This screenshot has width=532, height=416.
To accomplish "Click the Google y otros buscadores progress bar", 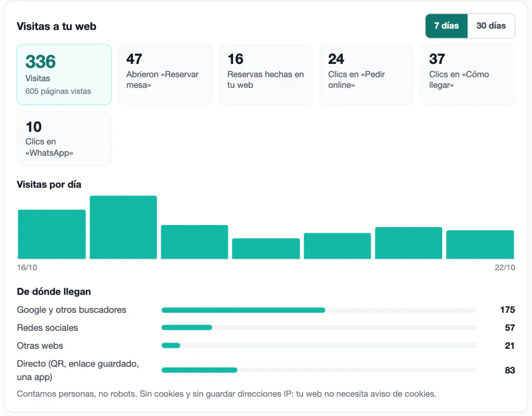I will [319, 310].
